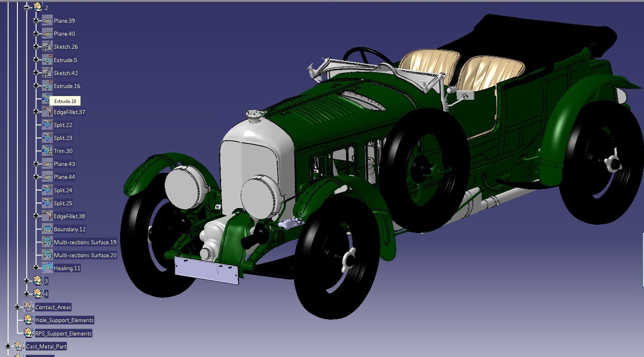
Task: Select the Plane.43 node icon
Action: coord(48,163)
